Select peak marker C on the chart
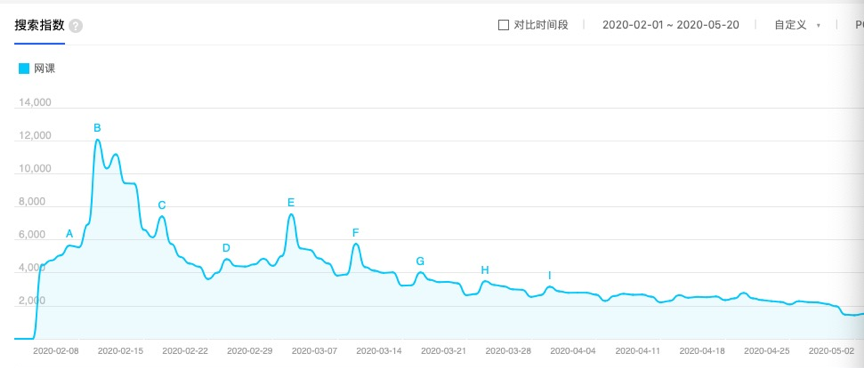 (161, 205)
